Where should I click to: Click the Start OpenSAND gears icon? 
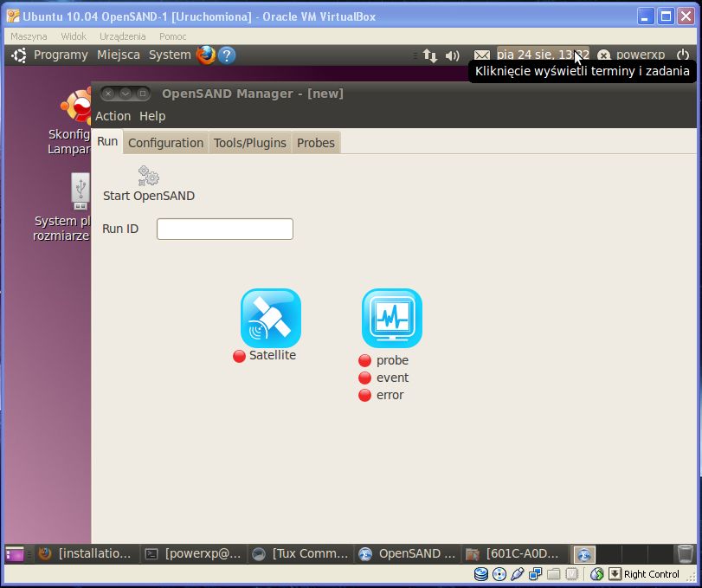pos(149,176)
